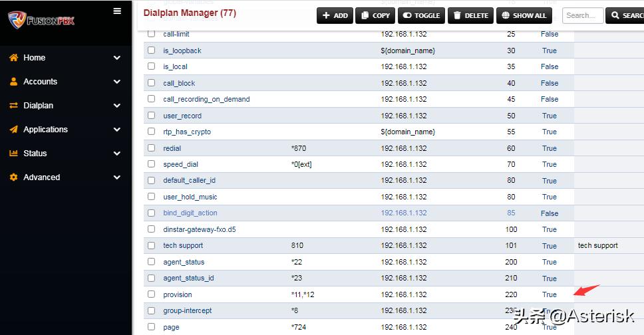Toggle the hamburger menu icon

pos(117,11)
